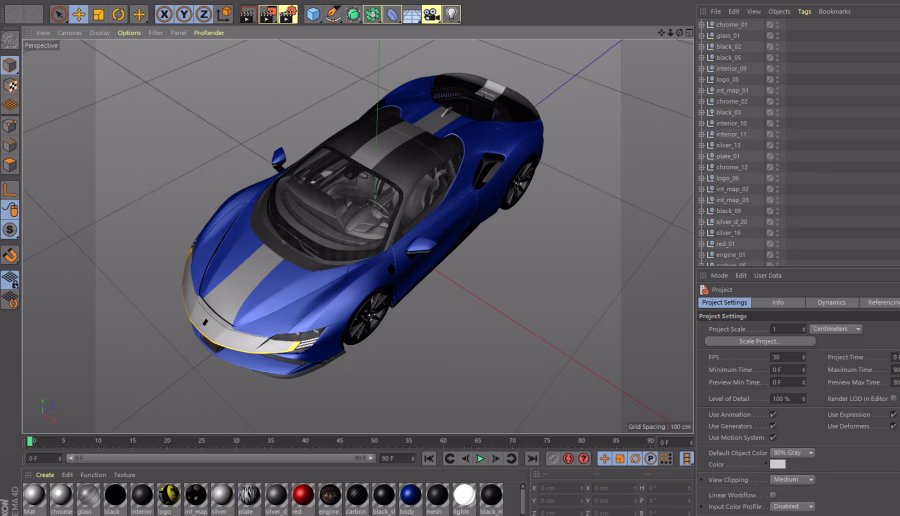Open Default Object Color dropdown

tap(793, 453)
